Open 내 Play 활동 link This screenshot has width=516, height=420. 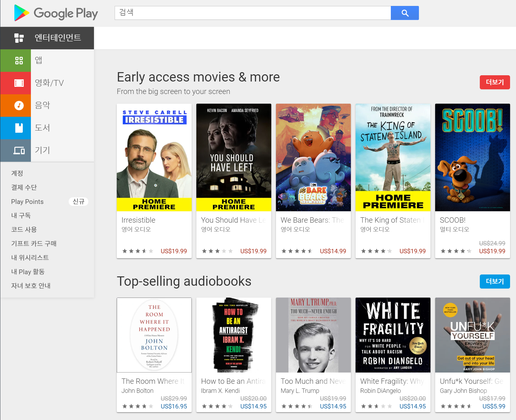28,272
